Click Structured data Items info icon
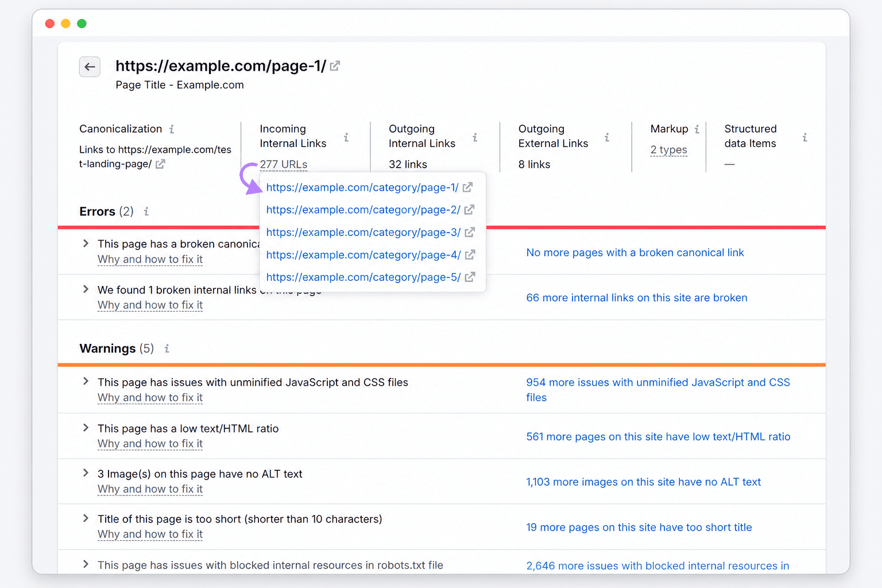 805,137
